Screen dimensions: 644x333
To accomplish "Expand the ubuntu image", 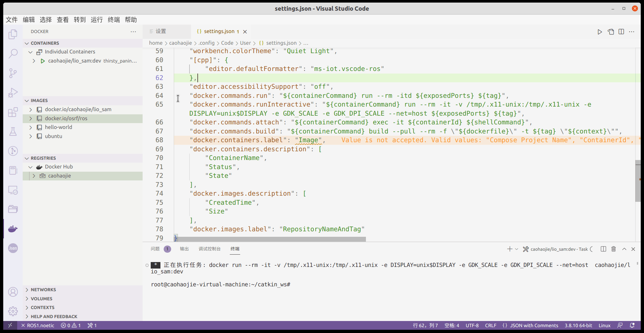I will [30, 136].
